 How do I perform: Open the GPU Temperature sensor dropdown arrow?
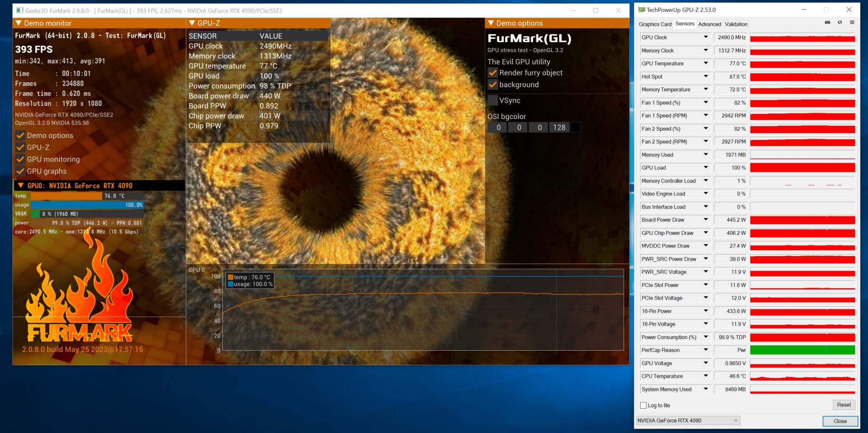705,63
